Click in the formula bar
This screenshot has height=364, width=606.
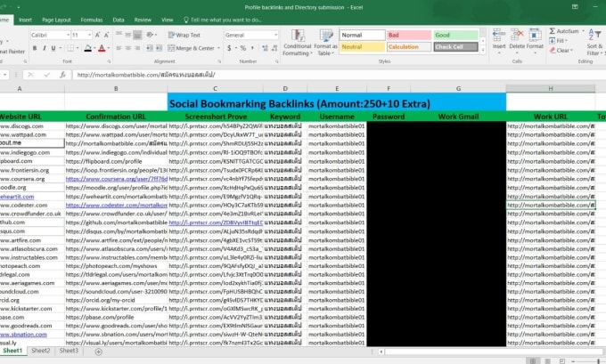coord(338,75)
